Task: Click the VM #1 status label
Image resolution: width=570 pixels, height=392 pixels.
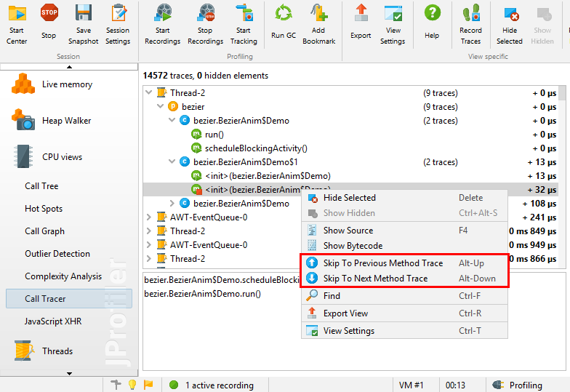Action: point(412,385)
